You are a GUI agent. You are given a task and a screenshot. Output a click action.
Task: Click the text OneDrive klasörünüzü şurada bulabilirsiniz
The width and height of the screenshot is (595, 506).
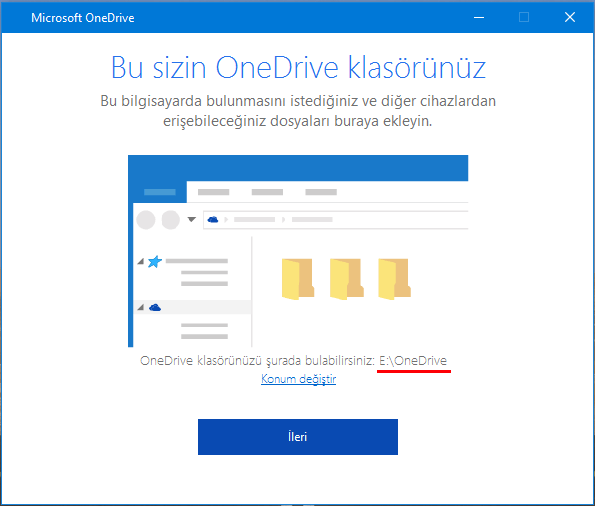point(257,361)
